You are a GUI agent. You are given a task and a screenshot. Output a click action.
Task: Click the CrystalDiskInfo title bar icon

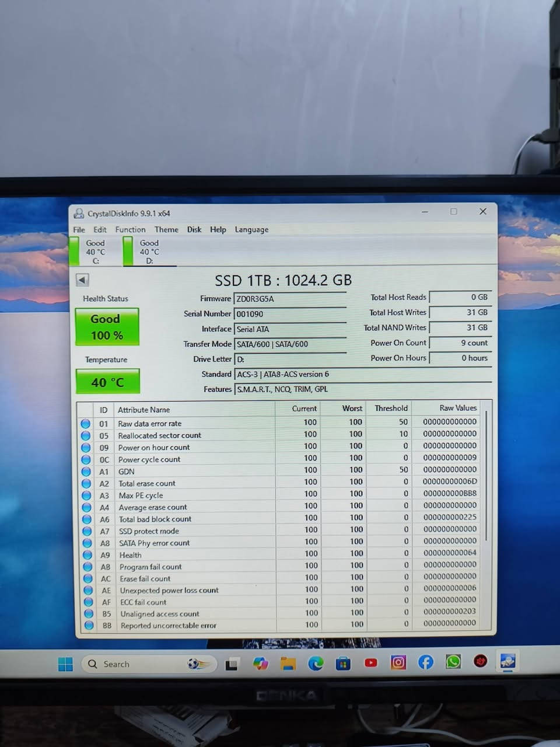(79, 214)
